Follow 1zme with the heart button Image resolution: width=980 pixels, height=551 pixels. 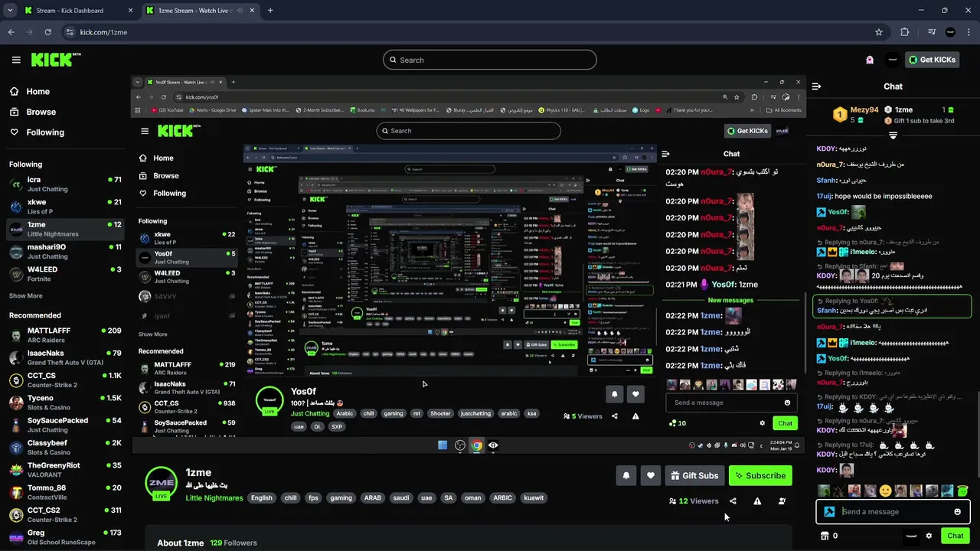(x=651, y=475)
